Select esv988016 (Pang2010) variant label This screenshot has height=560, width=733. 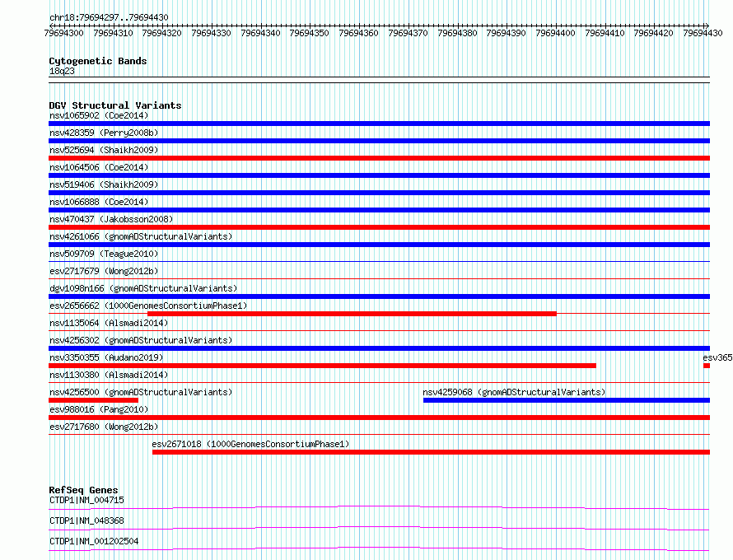(99, 409)
